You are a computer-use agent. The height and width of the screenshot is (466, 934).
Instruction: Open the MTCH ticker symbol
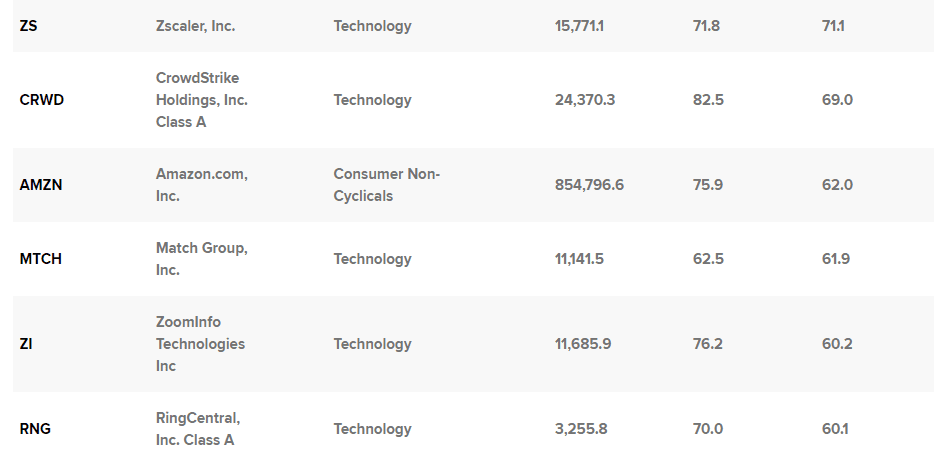[x=40, y=259]
